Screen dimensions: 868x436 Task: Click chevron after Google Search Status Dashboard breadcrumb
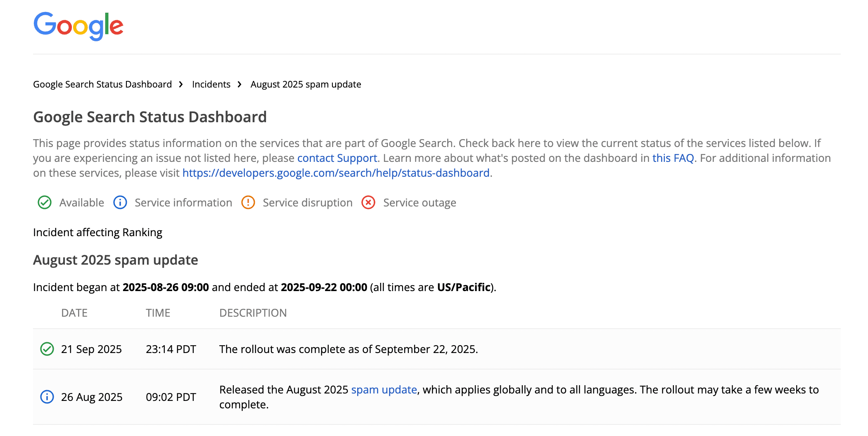pos(181,85)
